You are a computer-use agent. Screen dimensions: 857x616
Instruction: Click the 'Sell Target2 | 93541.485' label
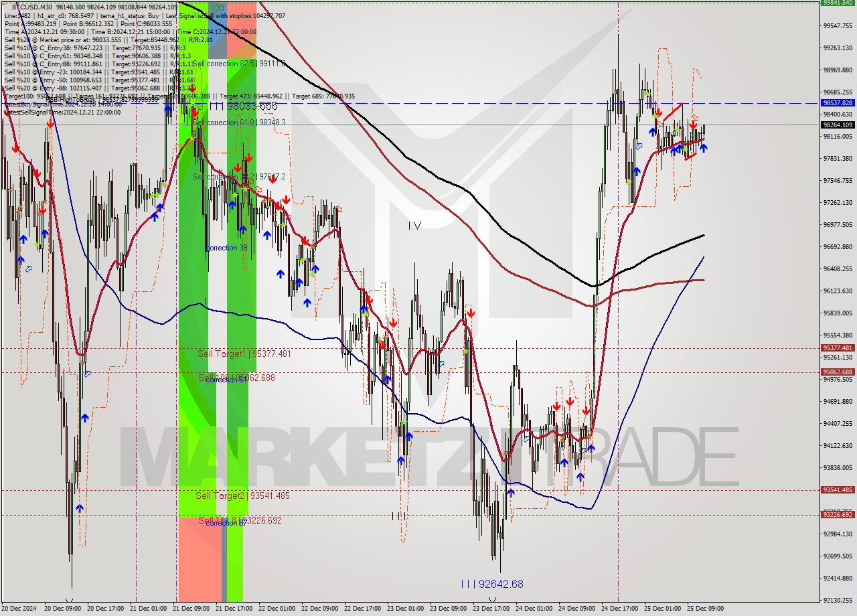click(x=242, y=495)
